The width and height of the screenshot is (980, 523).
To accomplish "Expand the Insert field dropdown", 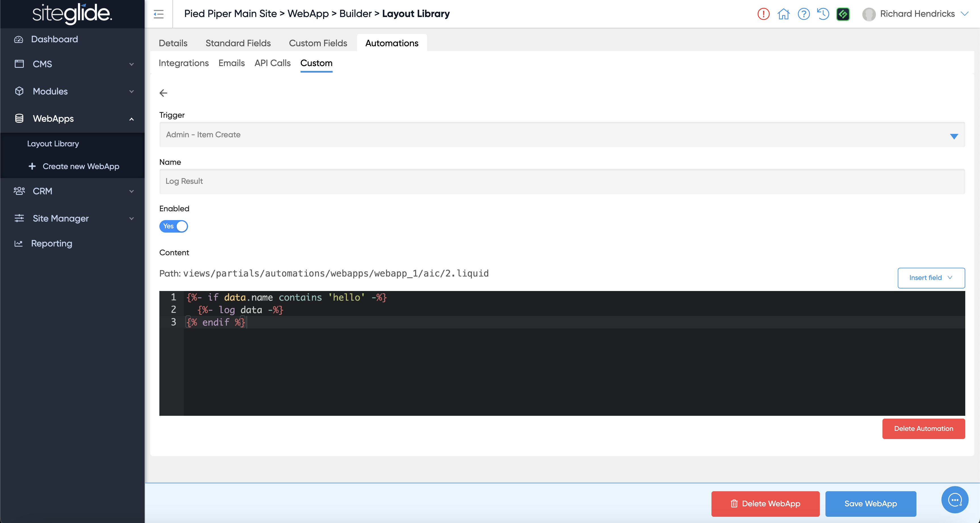I will (x=931, y=278).
